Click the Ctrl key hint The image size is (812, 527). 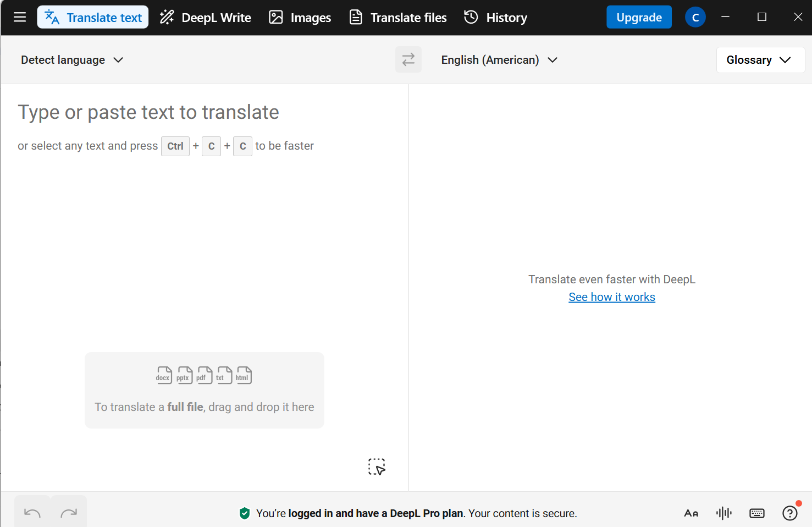[175, 146]
